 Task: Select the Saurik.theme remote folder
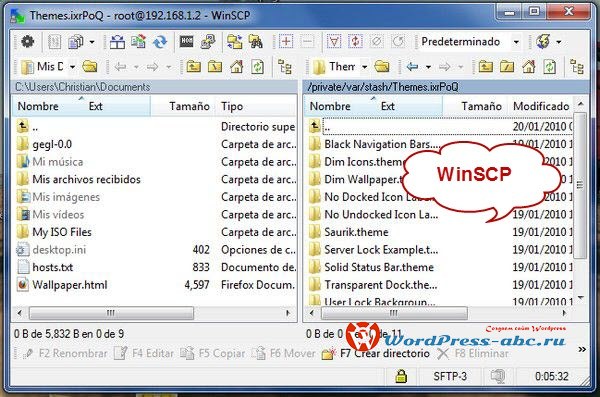click(x=356, y=232)
